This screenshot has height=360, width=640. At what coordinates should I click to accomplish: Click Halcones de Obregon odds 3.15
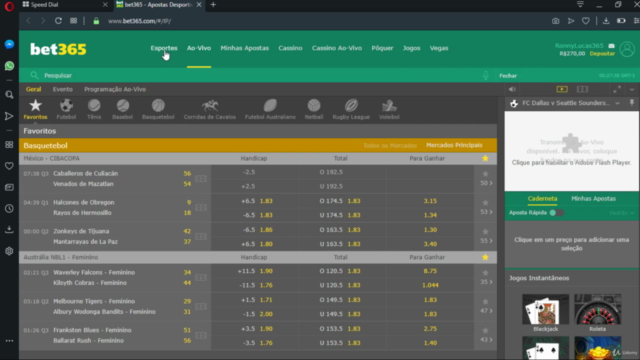click(430, 201)
